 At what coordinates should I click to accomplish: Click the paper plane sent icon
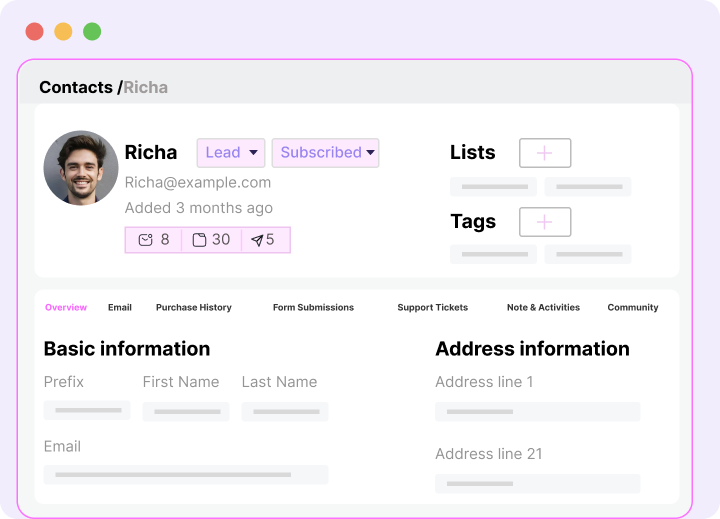pyautogui.click(x=257, y=240)
